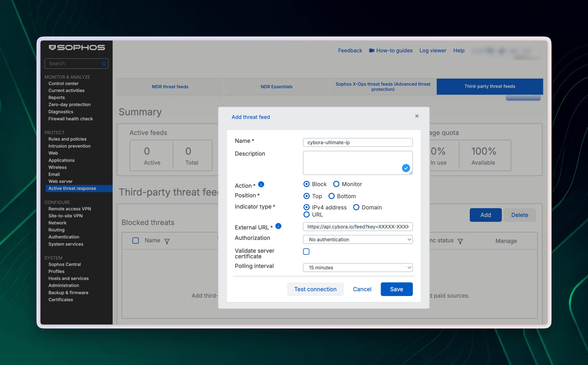Tick the select-all checkbox beside Name column
Viewport: 588px width, 365px height.
tap(135, 240)
